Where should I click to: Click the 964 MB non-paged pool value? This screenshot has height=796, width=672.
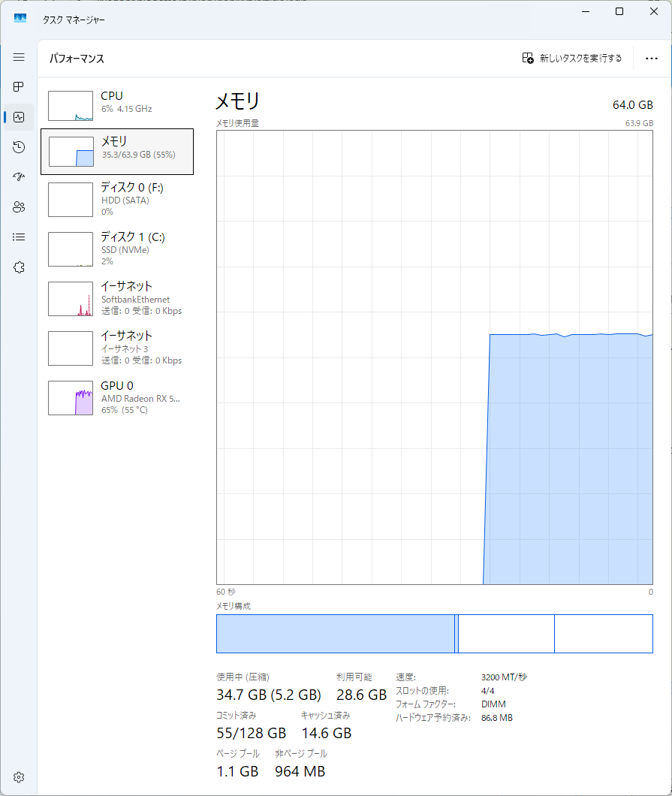(x=300, y=772)
